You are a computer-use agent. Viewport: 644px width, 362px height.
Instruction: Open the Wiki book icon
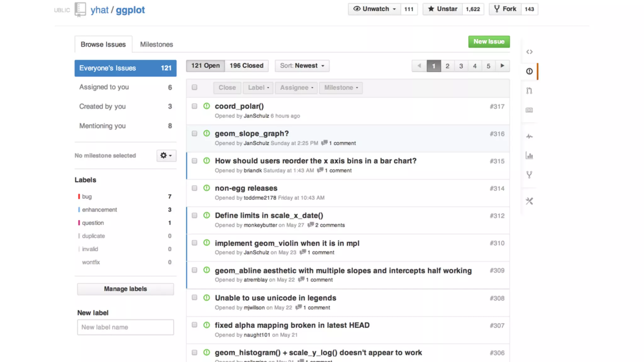(529, 110)
